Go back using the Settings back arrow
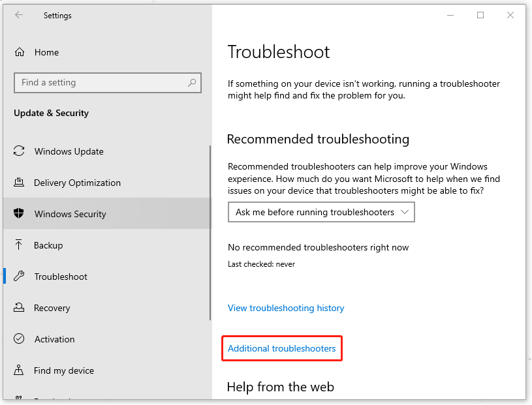Image resolution: width=532 pixels, height=405 pixels. point(19,15)
